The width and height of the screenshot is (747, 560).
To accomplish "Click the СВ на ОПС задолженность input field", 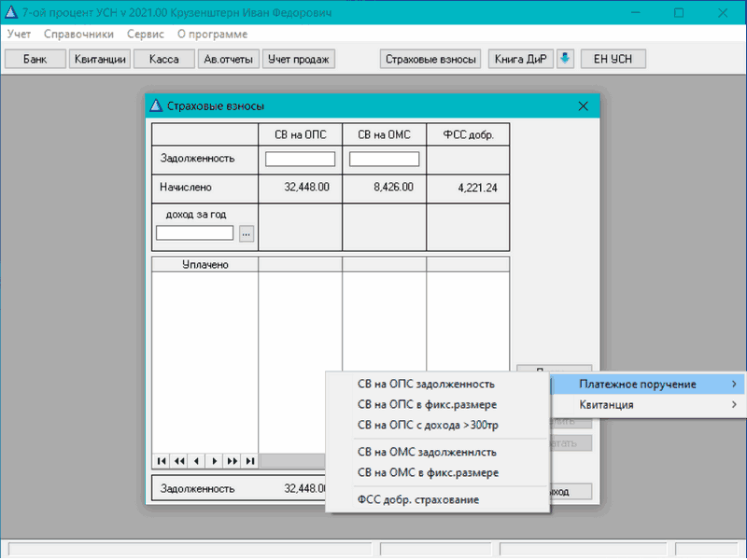I will pos(300,160).
